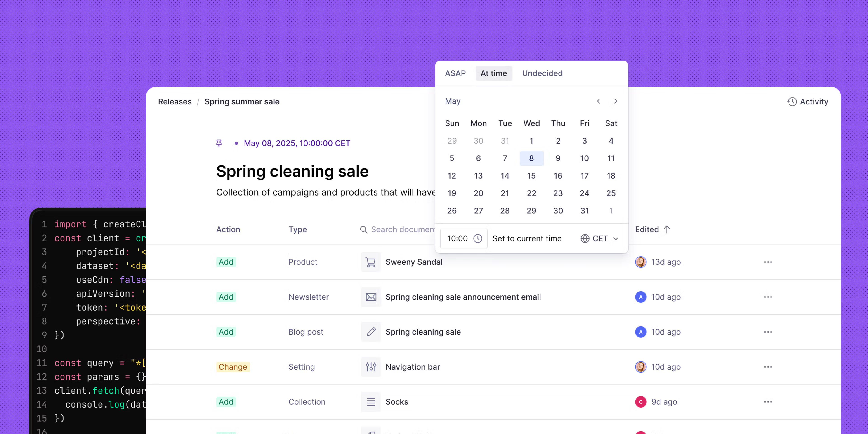Image resolution: width=868 pixels, height=434 pixels.
Task: Click the shopping cart icon for Sweeny Sandal
Action: [371, 262]
